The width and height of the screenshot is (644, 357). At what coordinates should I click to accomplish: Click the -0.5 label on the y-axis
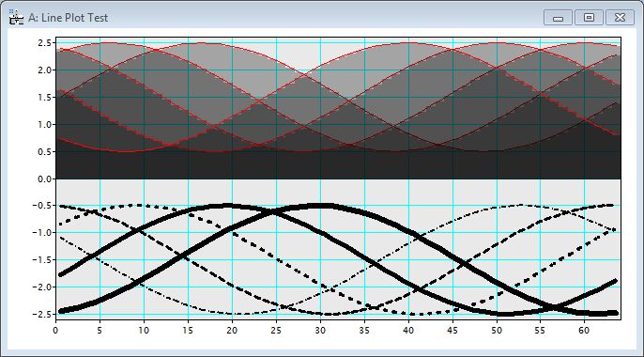[x=42, y=206]
